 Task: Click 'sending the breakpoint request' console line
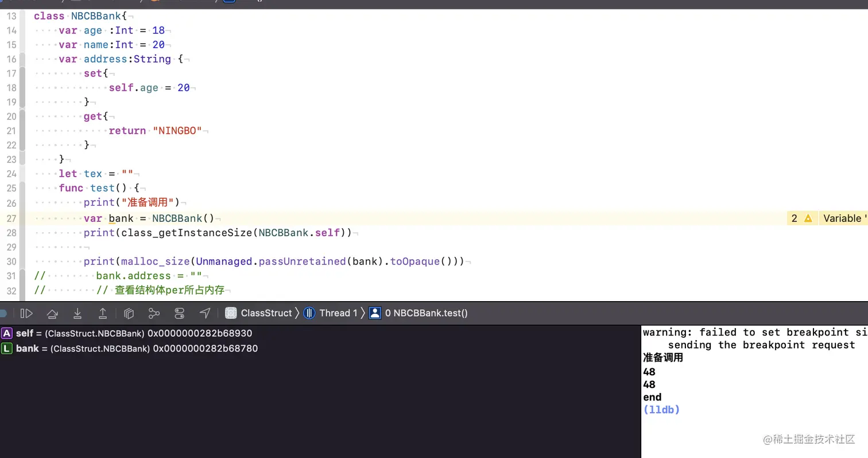pos(761,345)
